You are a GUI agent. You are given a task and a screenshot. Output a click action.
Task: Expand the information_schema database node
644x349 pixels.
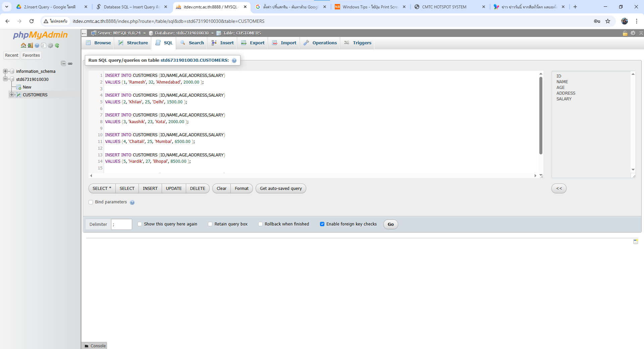click(5, 71)
